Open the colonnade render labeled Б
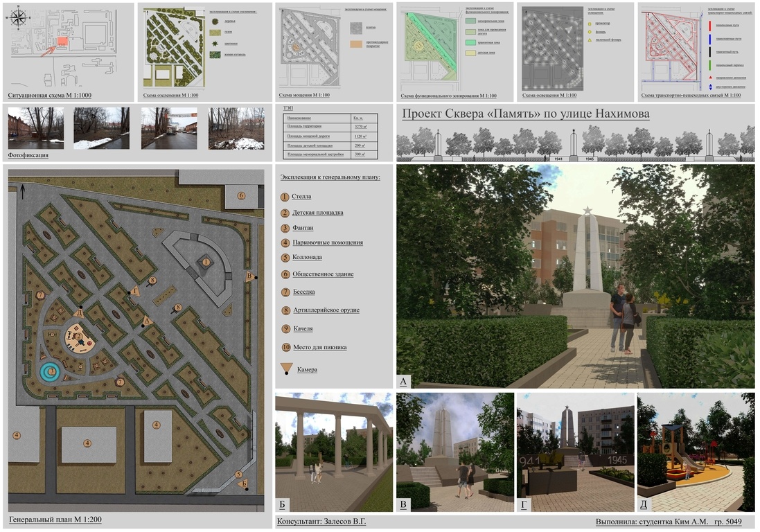This screenshot has height=532, width=760. coord(334,452)
